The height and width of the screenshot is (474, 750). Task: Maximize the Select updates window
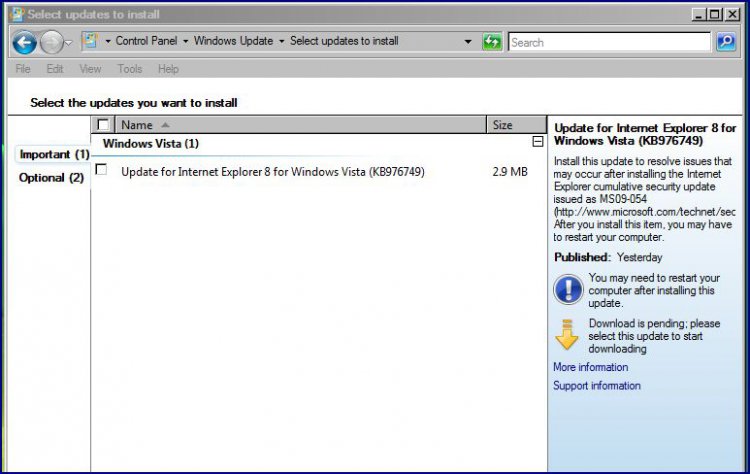click(715, 14)
